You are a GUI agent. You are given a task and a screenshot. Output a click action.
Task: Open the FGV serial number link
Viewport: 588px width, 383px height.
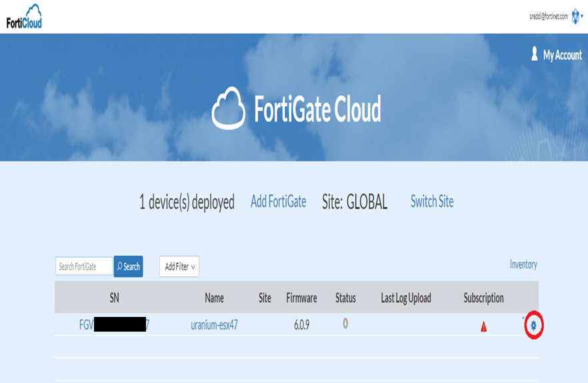pos(114,324)
